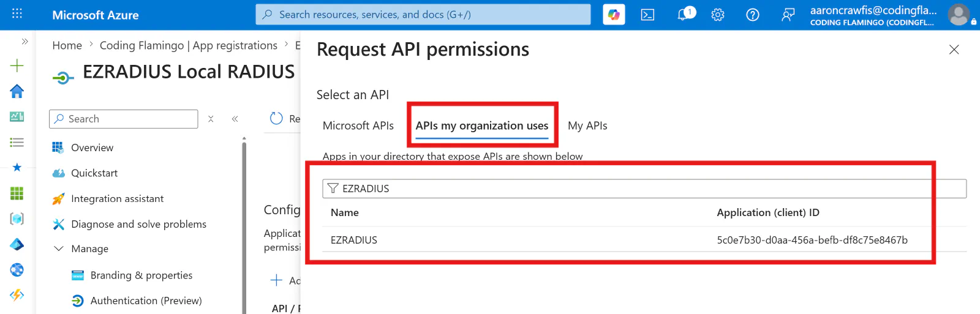Open account avatar for aaroncrawfis
The height and width of the screenshot is (314, 980).
click(959, 15)
